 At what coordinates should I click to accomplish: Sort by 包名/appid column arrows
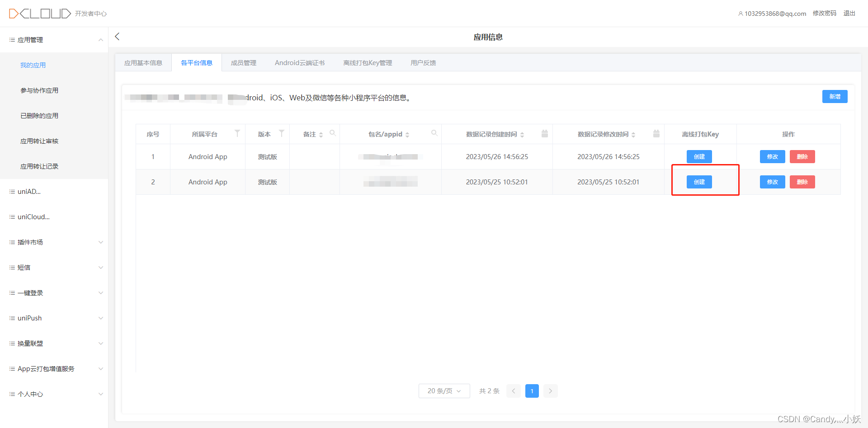click(x=407, y=135)
